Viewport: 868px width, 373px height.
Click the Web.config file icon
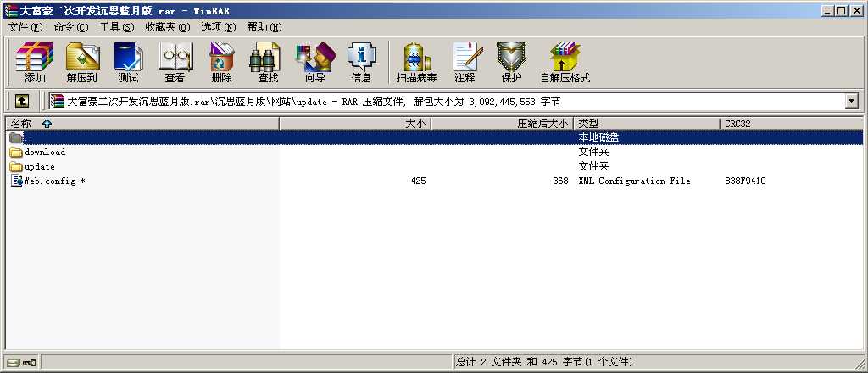[17, 181]
